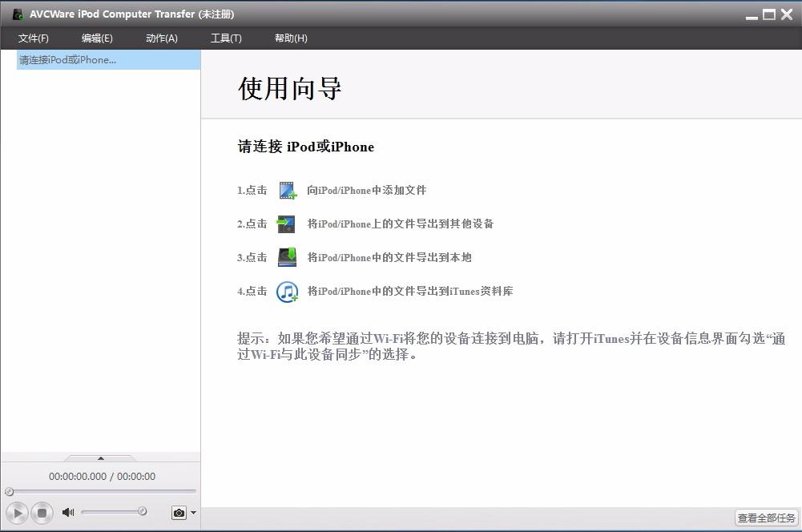Open the 帮助(H) menu
The height and width of the screenshot is (532, 802).
click(x=291, y=38)
